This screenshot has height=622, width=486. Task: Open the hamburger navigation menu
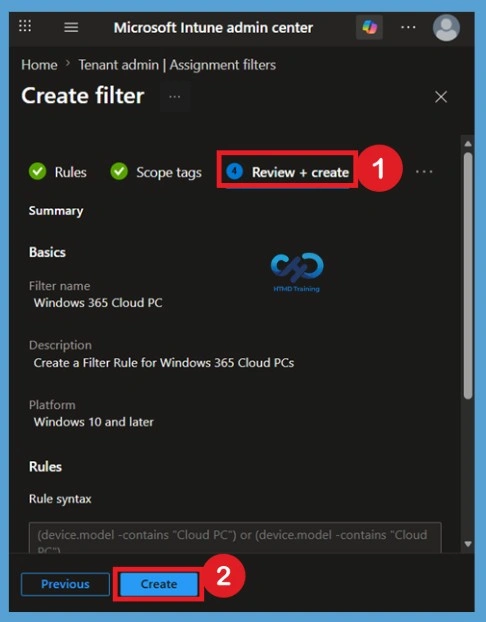click(71, 27)
